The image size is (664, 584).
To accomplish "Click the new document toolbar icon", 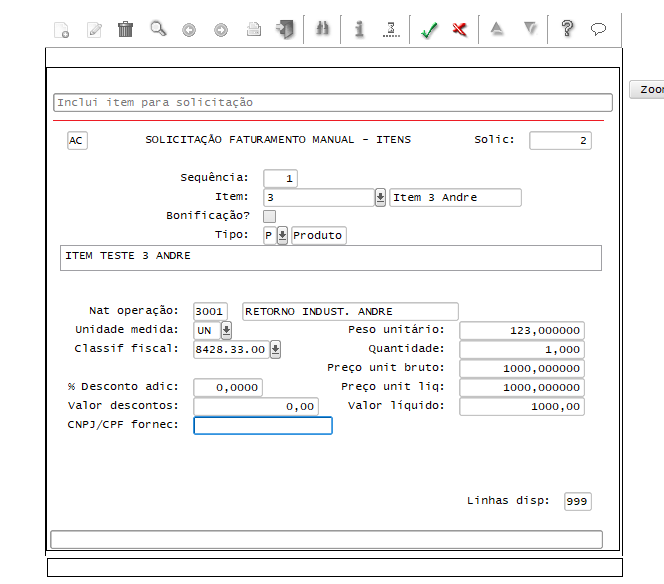I will [62, 30].
